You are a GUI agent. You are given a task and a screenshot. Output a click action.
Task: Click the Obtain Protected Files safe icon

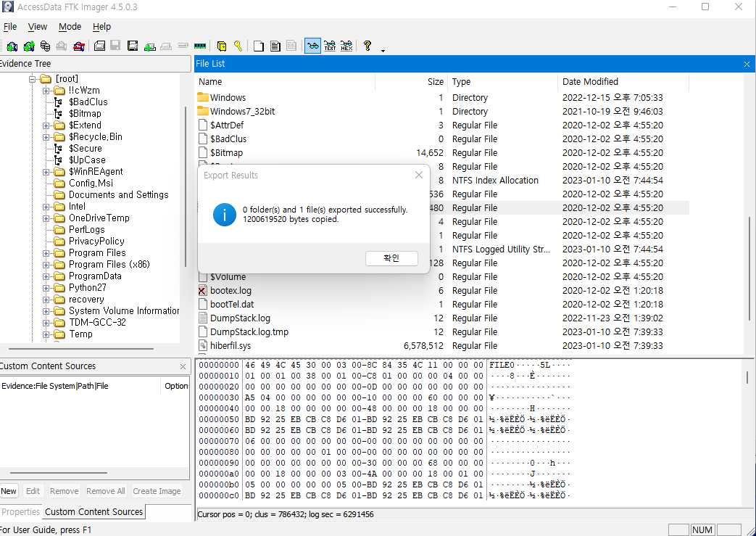pyautogui.click(x=221, y=46)
